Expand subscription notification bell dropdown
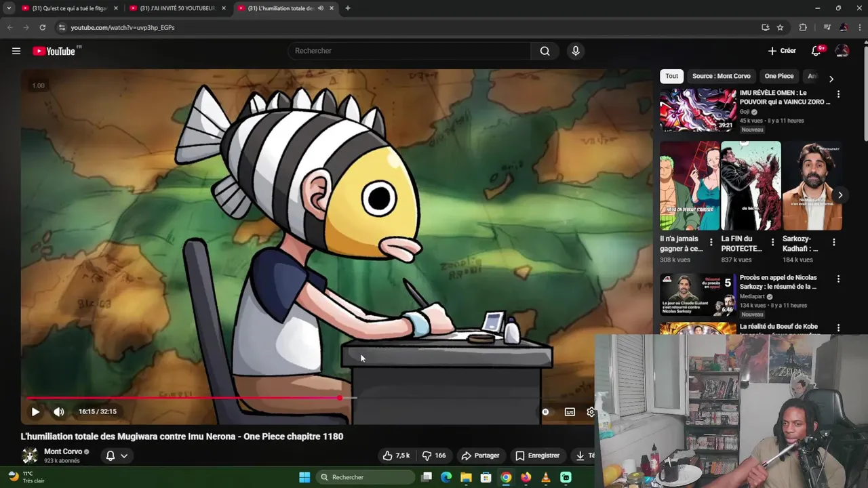 (117, 455)
